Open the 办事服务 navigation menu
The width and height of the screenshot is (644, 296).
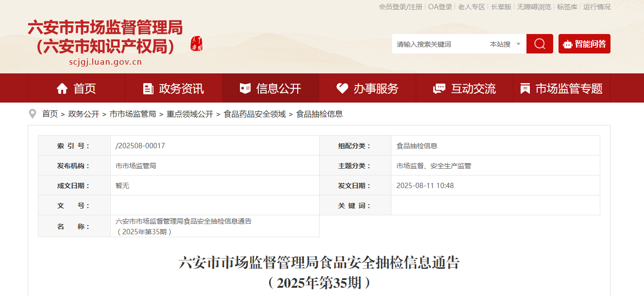pyautogui.click(x=368, y=88)
